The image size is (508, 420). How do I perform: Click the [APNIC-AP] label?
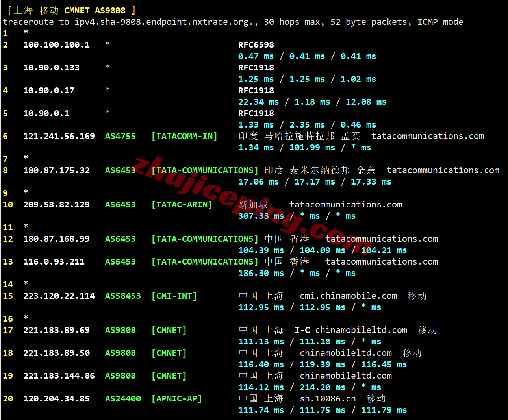pyautogui.click(x=177, y=399)
